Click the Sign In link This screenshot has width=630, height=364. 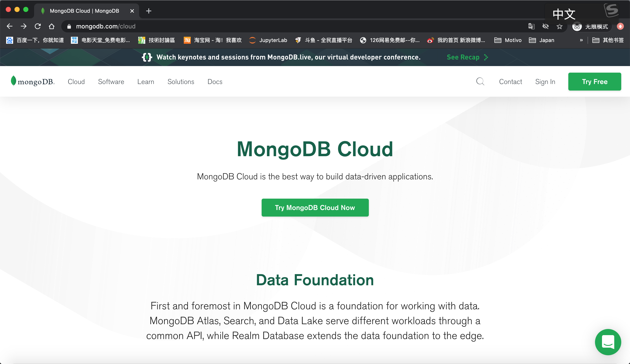[545, 82]
